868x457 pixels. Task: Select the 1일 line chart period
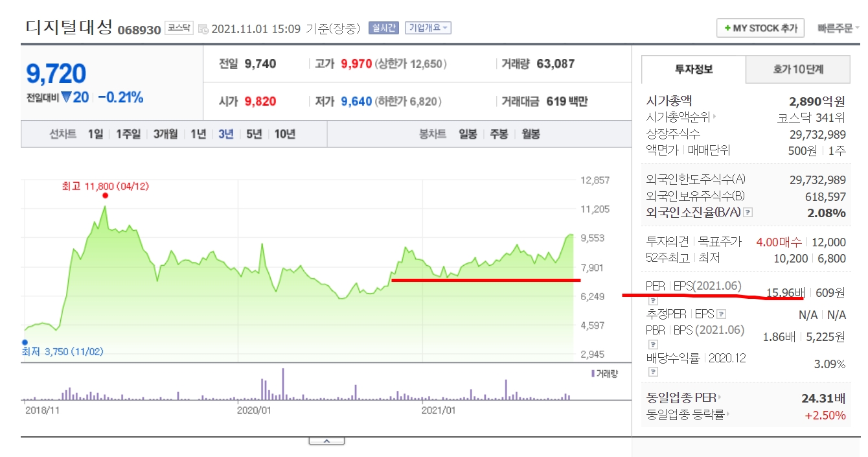click(x=95, y=134)
